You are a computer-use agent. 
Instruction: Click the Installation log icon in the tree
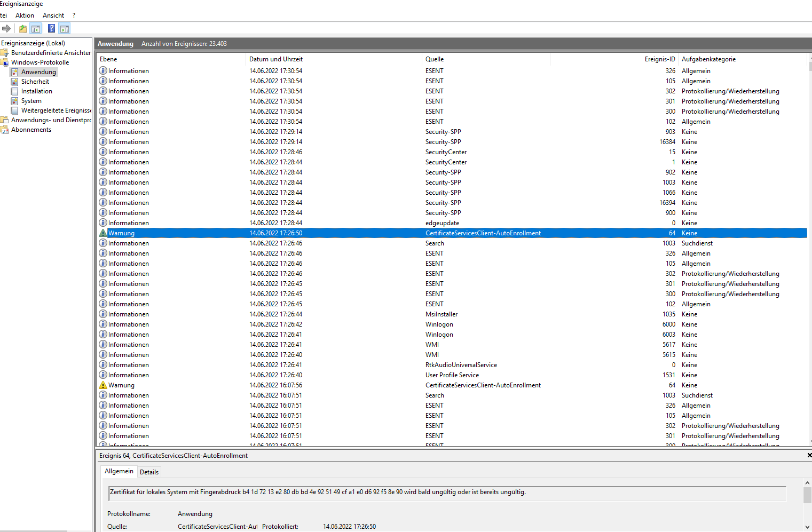click(15, 91)
